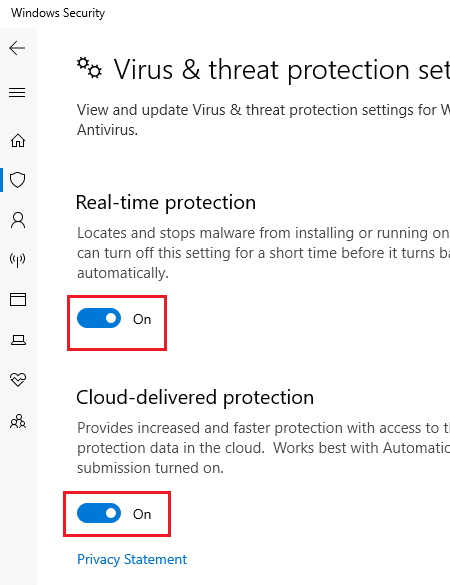Screen dimensions: 450x585
Task: Click the gears icon beside page heading
Action: (90, 68)
